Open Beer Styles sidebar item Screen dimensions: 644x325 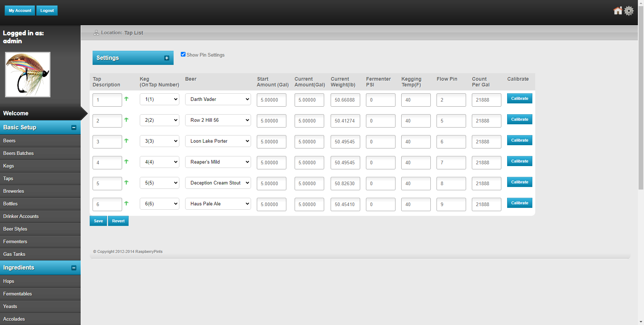(x=40, y=229)
